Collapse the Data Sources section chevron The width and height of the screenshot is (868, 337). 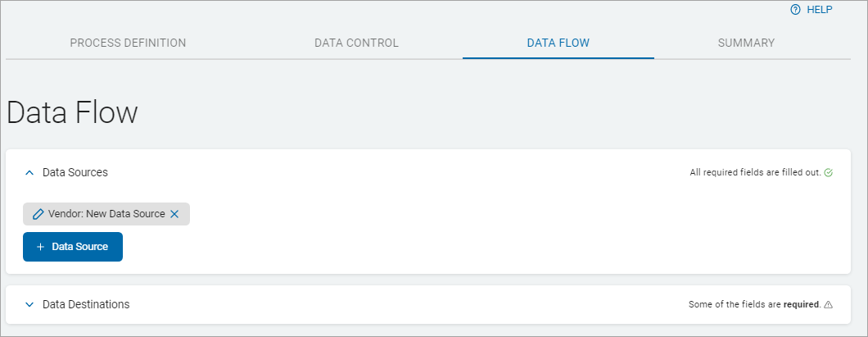[29, 173]
